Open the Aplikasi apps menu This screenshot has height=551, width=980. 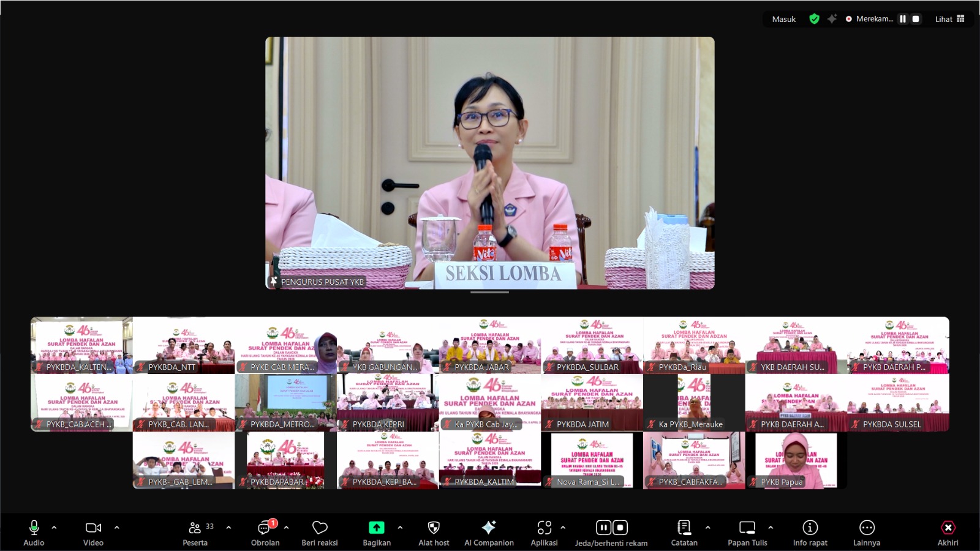click(x=544, y=528)
